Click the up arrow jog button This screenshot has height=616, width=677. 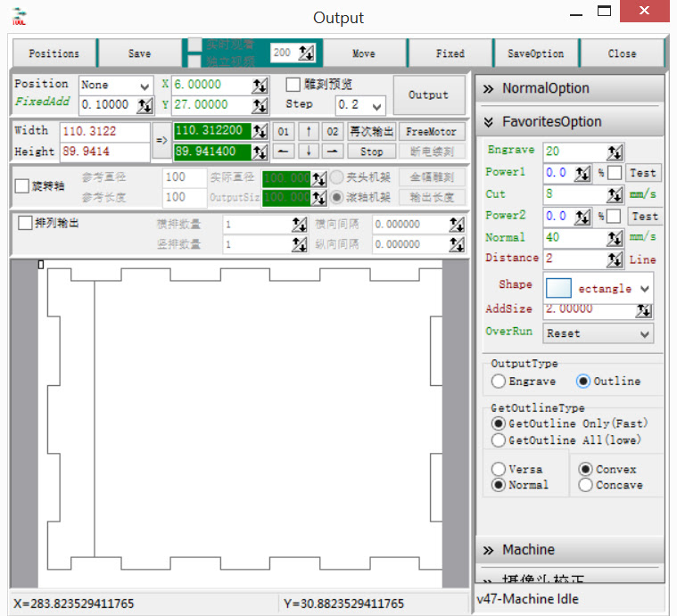click(309, 131)
